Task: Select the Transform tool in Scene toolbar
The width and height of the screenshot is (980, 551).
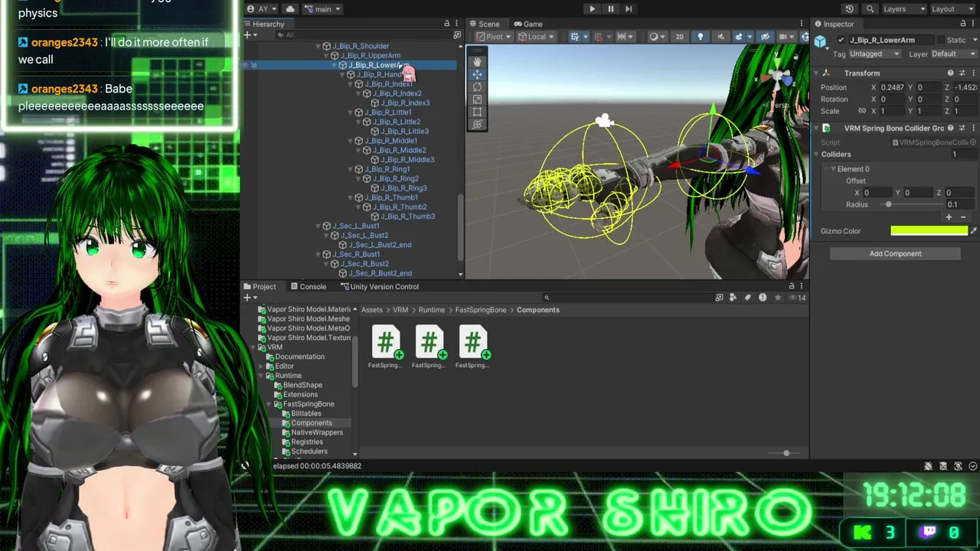Action: [478, 125]
